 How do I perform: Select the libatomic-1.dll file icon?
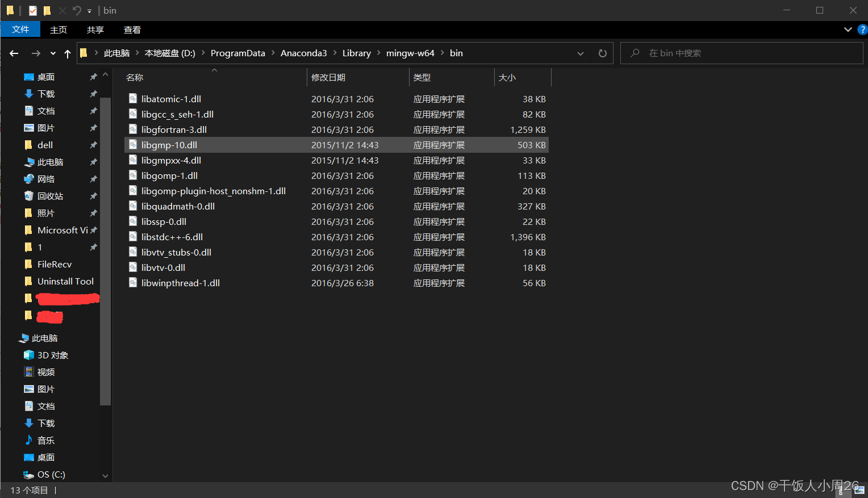pyautogui.click(x=133, y=99)
